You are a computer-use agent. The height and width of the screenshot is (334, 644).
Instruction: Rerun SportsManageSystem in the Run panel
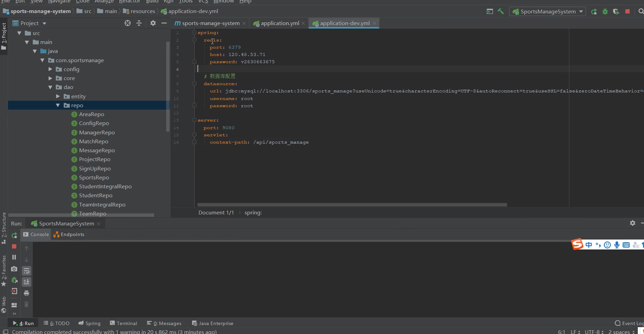pos(14,235)
